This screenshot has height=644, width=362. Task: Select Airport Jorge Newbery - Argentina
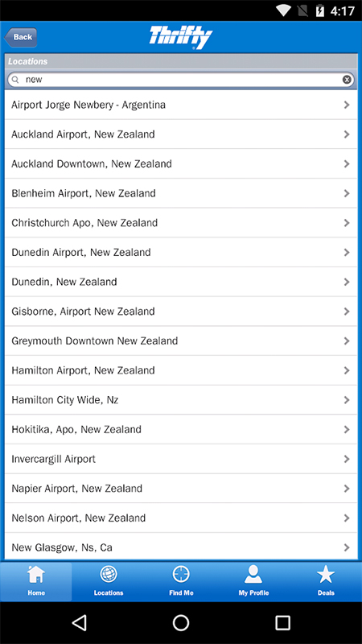pyautogui.click(x=181, y=105)
